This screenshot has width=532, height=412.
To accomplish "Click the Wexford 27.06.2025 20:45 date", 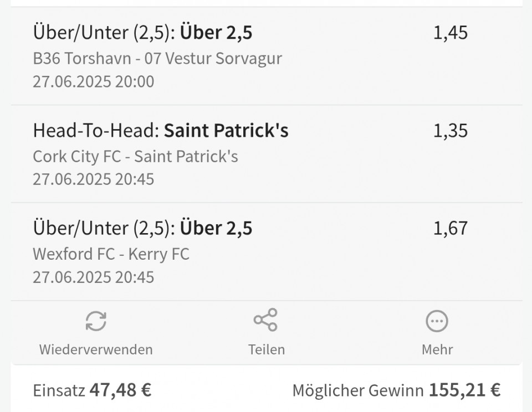I will coord(93,277).
